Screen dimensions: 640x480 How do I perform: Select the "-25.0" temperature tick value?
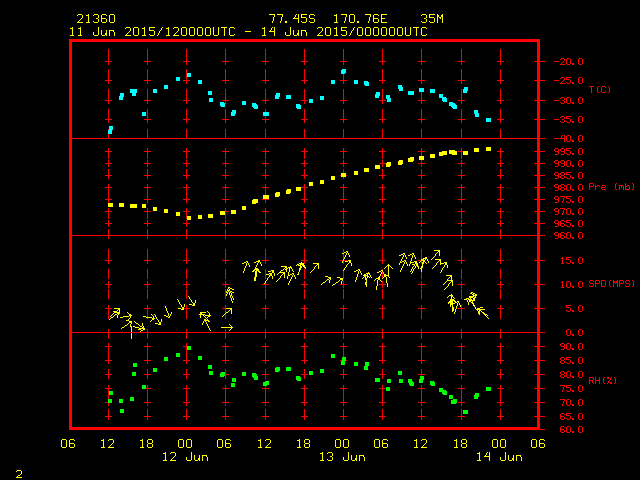tap(569, 81)
